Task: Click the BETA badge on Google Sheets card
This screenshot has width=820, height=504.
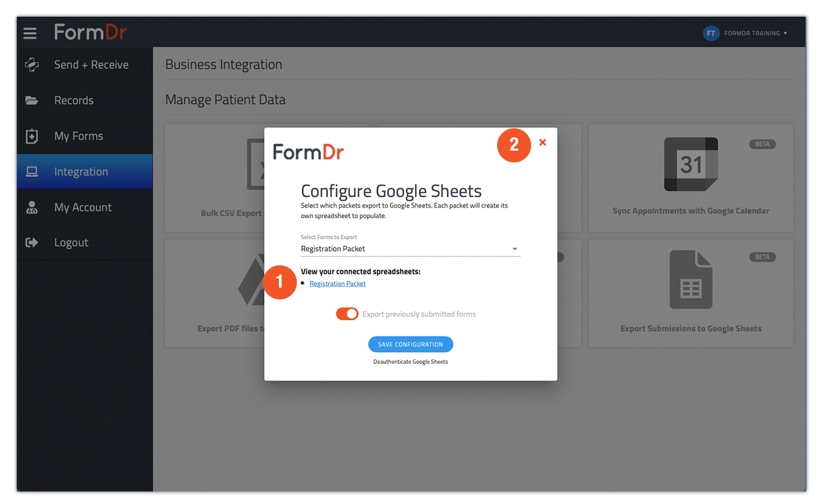Action: click(x=762, y=257)
